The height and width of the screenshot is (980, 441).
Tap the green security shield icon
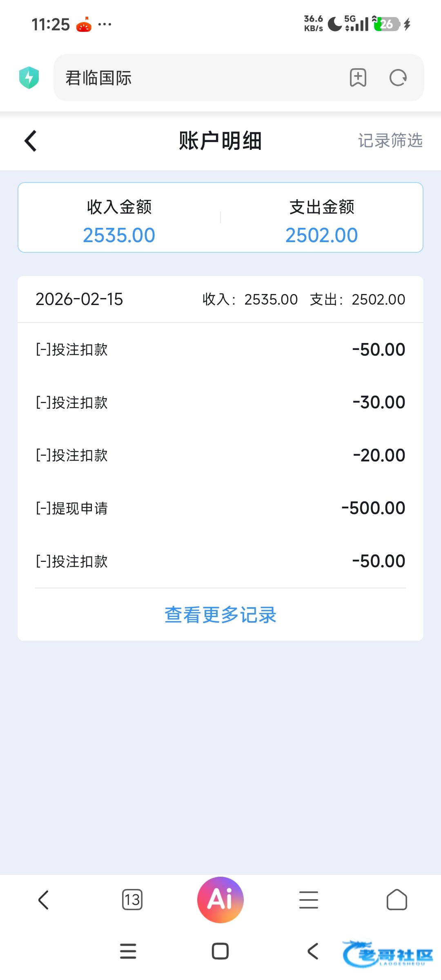(29, 78)
